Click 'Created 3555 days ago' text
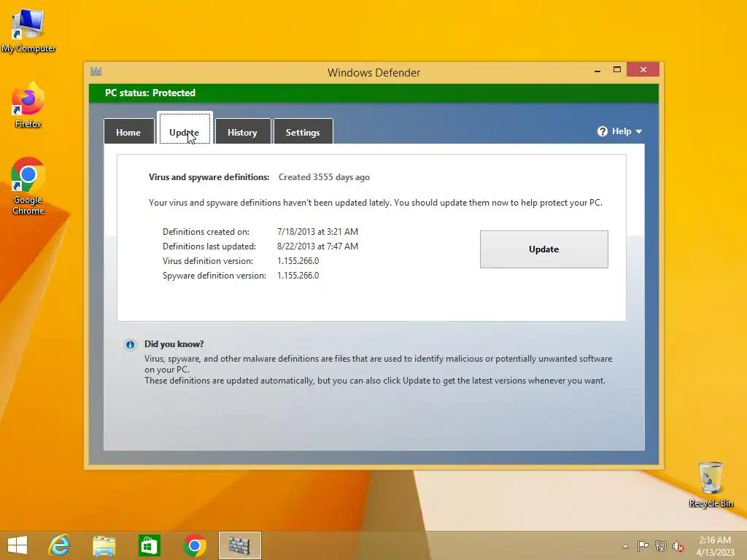Screen dimensions: 747x560 [324, 177]
